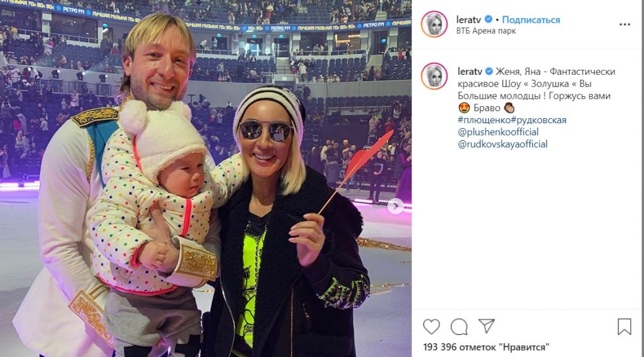Open comments with the speech bubble icon
This screenshot has width=644, height=357.
pos(458,327)
